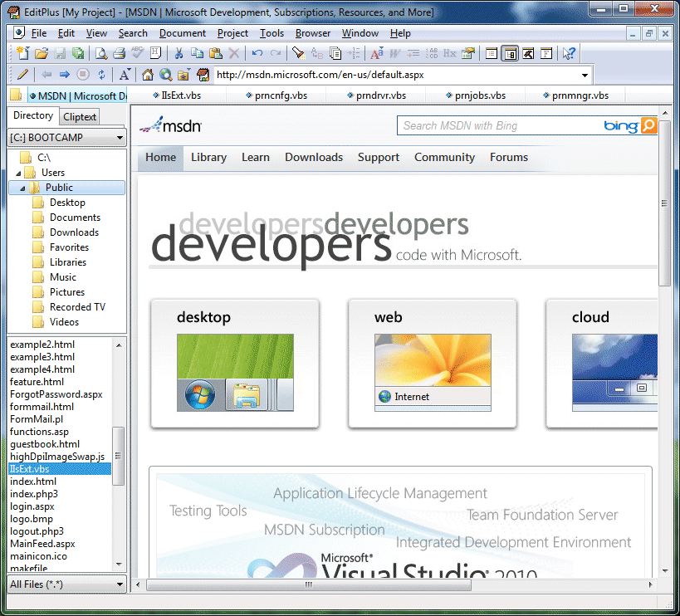Screen dimensions: 680x616
Task: Collapse the Public folder in tree
Action: [x=23, y=188]
